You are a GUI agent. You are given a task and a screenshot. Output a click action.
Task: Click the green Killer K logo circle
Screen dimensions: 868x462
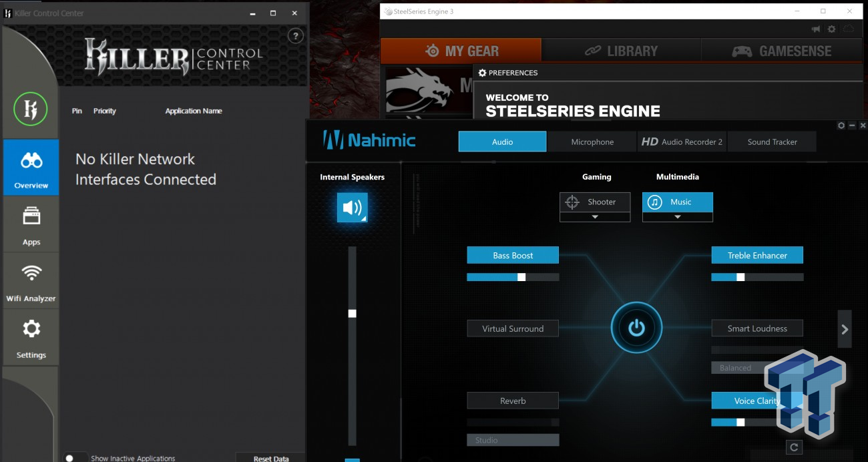click(x=31, y=109)
